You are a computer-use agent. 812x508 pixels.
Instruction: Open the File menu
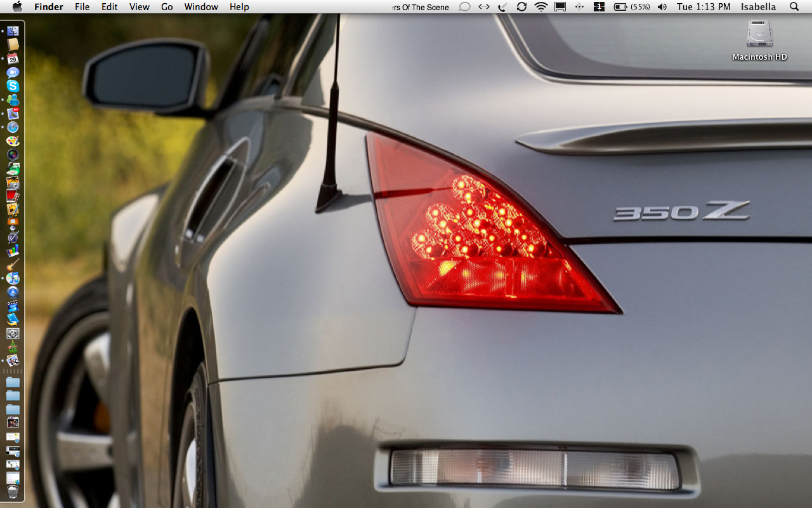pyautogui.click(x=82, y=7)
